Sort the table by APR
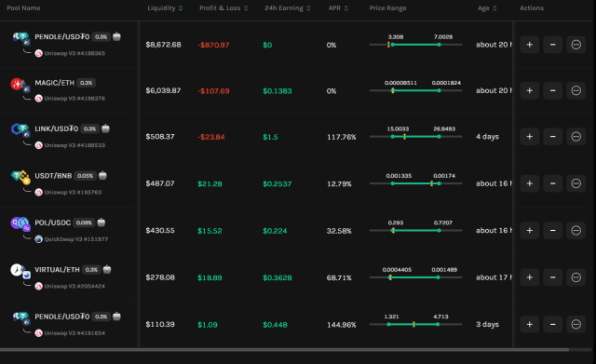The image size is (596, 364). pyautogui.click(x=338, y=8)
